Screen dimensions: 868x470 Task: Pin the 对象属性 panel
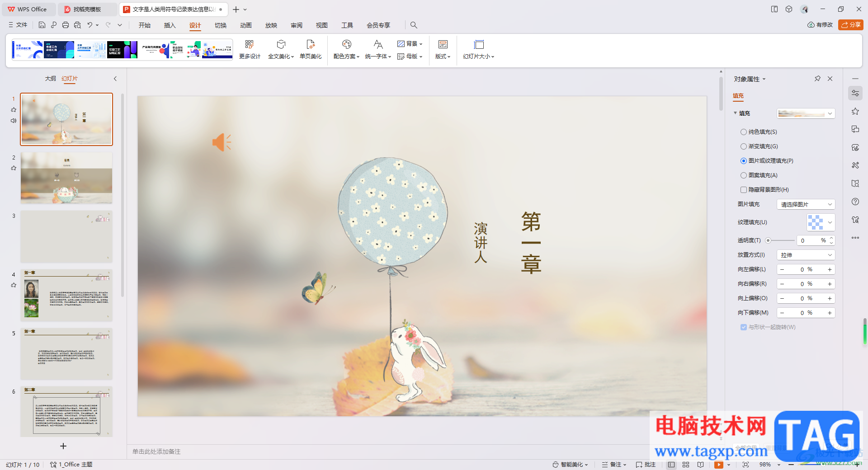click(x=817, y=79)
